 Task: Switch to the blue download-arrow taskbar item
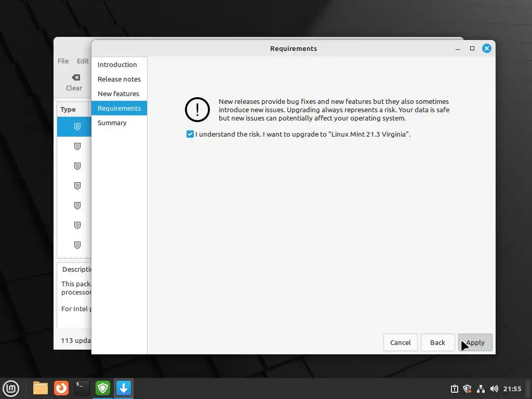coord(124,389)
